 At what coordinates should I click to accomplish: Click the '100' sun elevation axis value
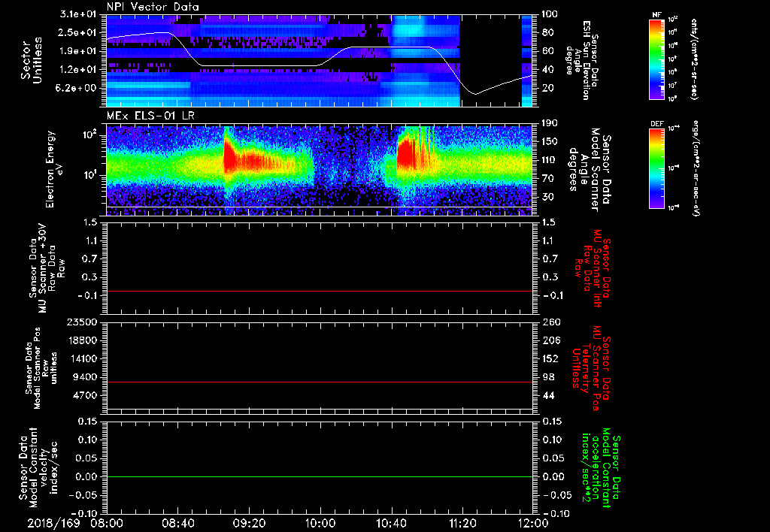tap(550, 14)
